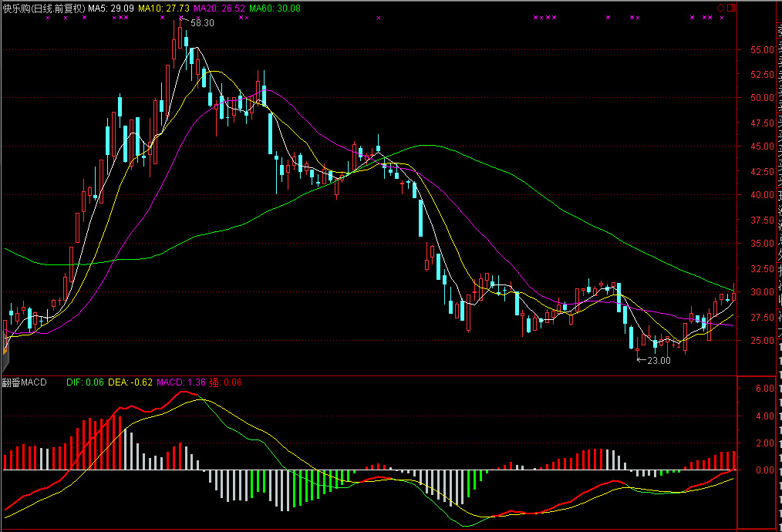Click the green DIF value label
Viewport: 782px width, 532px height.
click(85, 382)
